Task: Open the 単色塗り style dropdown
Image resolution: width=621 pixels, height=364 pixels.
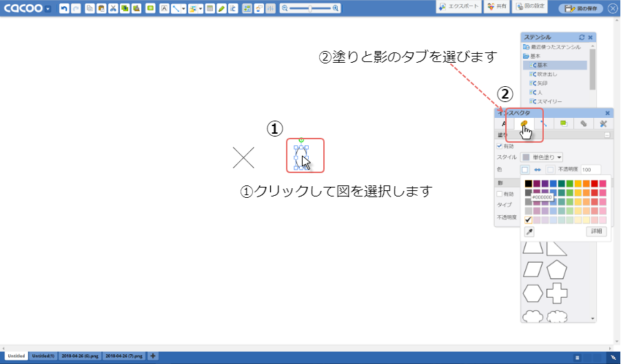Action: tap(542, 157)
